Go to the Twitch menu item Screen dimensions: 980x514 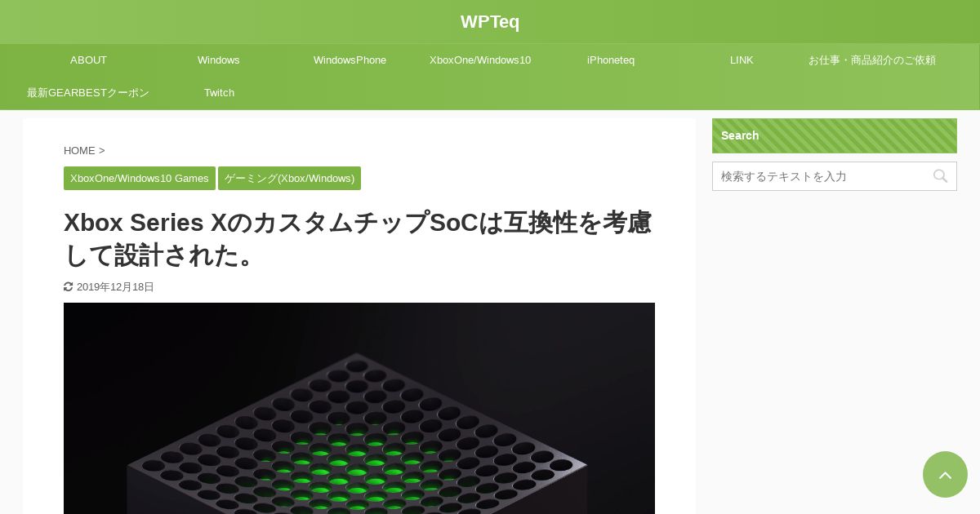point(219,92)
